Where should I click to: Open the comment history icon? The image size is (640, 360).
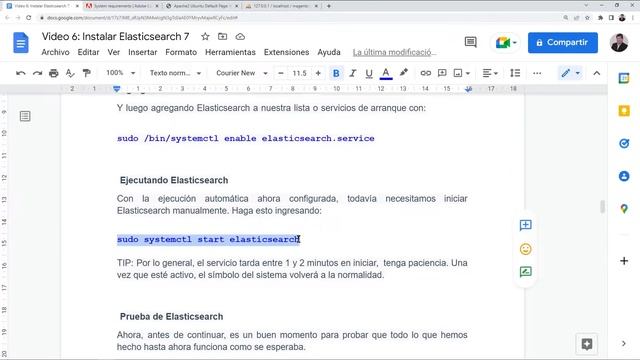[471, 42]
